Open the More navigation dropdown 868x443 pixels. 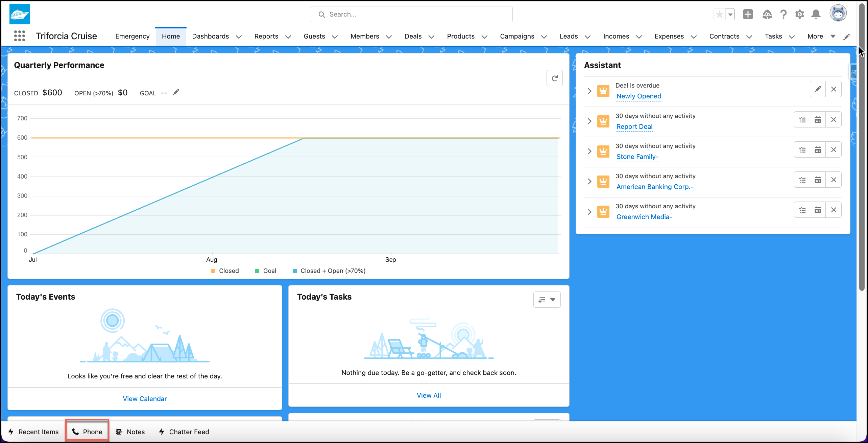822,36
